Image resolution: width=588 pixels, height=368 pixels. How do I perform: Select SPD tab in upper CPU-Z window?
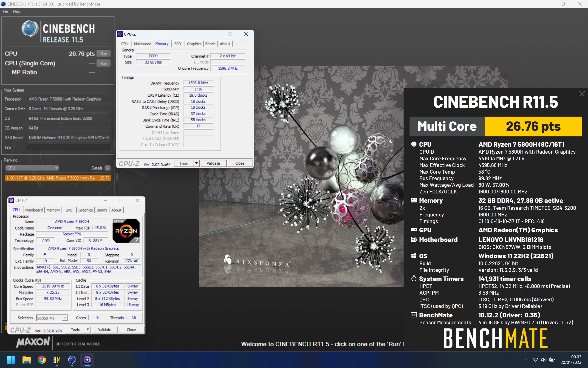click(178, 44)
